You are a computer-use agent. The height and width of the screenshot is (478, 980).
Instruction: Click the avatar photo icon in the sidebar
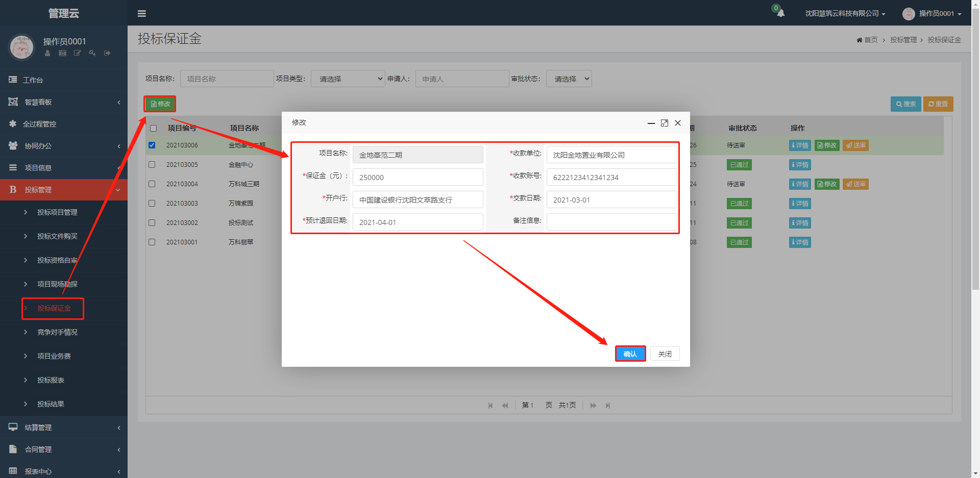pyautogui.click(x=62, y=53)
